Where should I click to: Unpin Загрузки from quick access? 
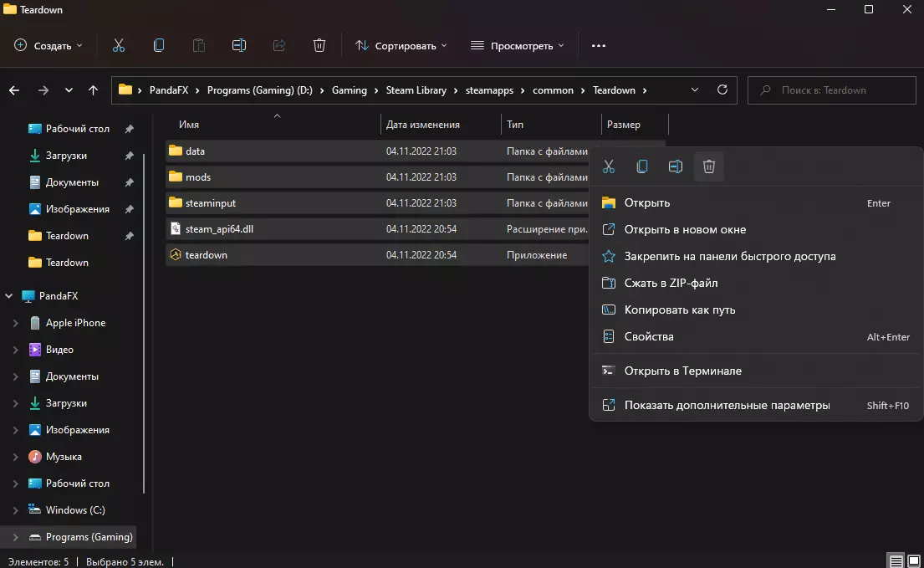[x=129, y=156]
